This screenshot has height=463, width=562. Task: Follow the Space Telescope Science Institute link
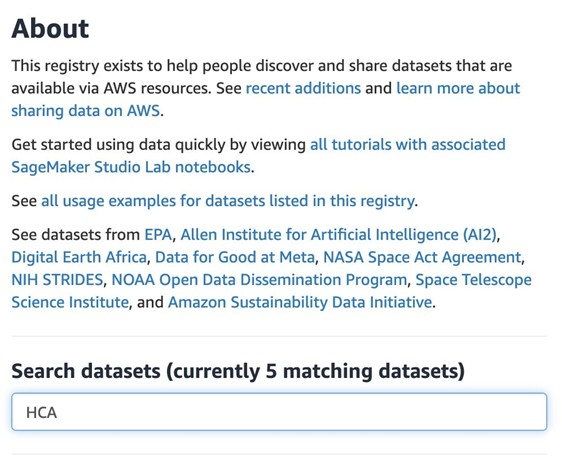coord(473,280)
